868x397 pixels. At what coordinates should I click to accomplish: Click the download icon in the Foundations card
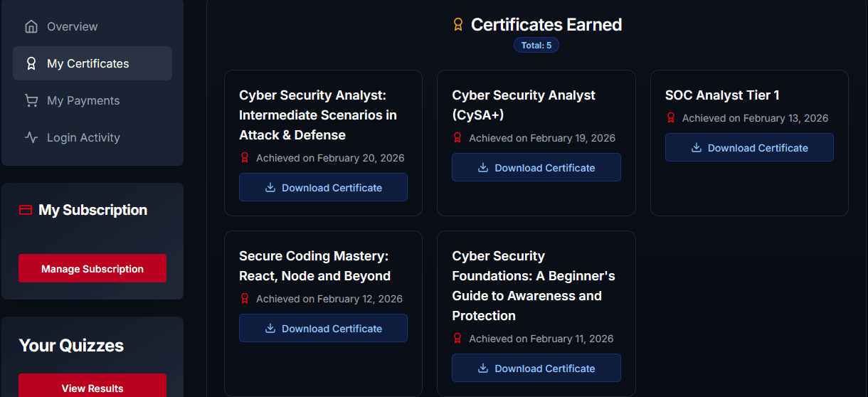tap(482, 369)
